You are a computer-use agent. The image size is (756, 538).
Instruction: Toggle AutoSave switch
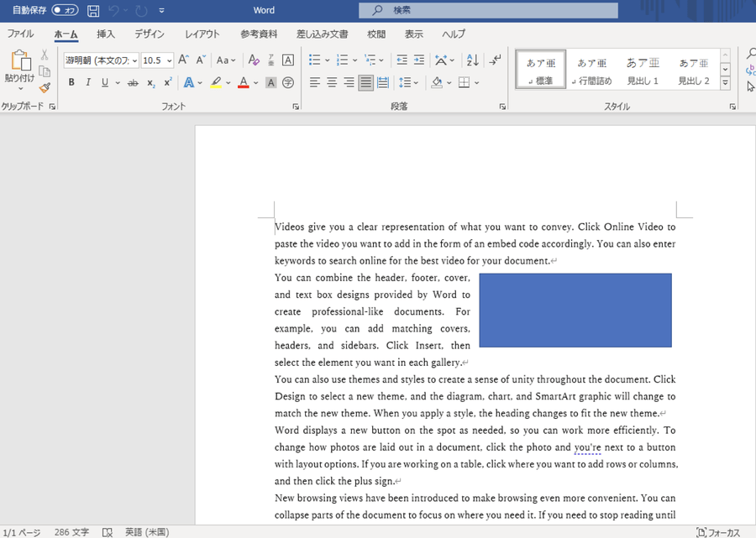coord(65,10)
